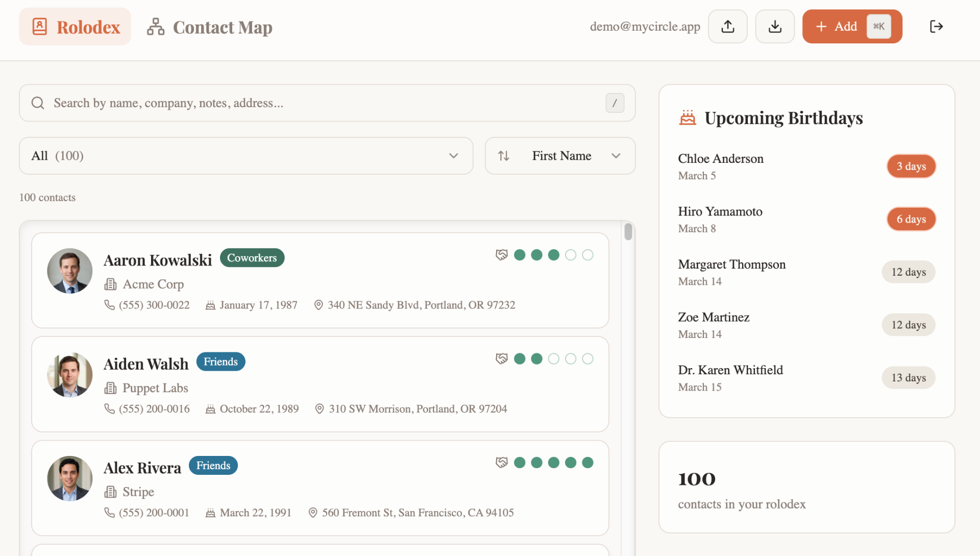Click the contact list scrollbar thumb
Viewport: 980px width, 556px height.
click(x=628, y=232)
